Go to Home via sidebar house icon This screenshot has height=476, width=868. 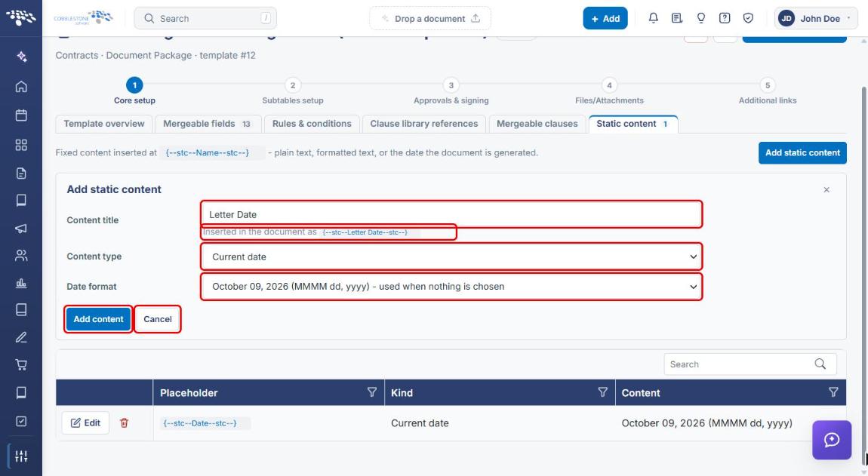tap(21, 86)
